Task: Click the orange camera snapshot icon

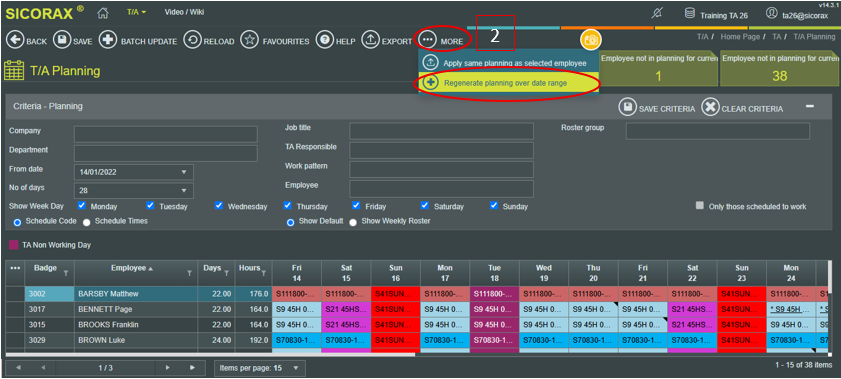Action: (x=591, y=40)
